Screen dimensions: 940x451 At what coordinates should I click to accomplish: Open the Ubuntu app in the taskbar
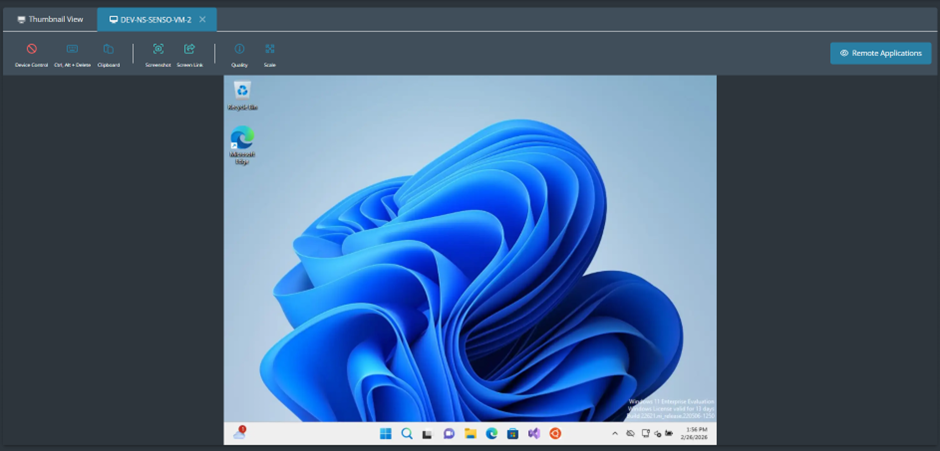[555, 434]
